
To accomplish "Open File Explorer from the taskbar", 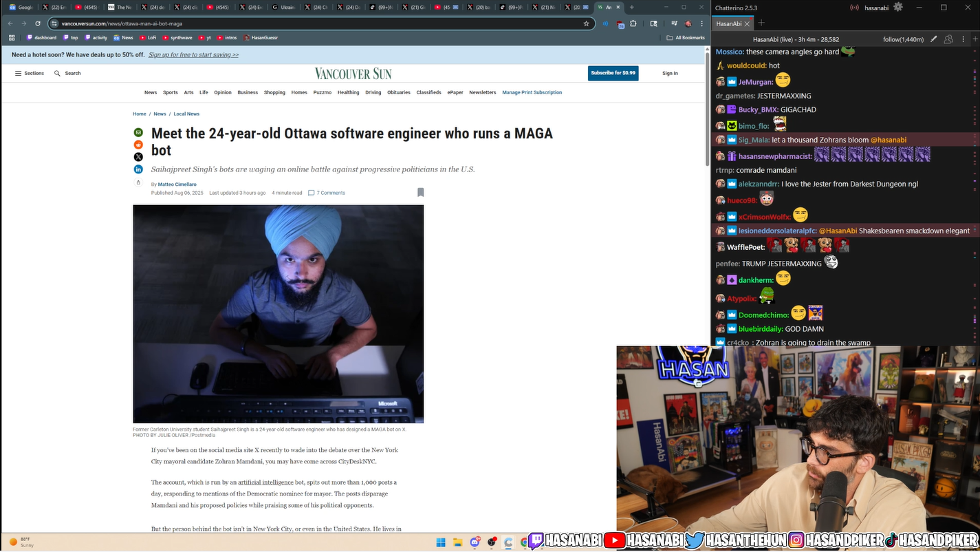I will 458,542.
